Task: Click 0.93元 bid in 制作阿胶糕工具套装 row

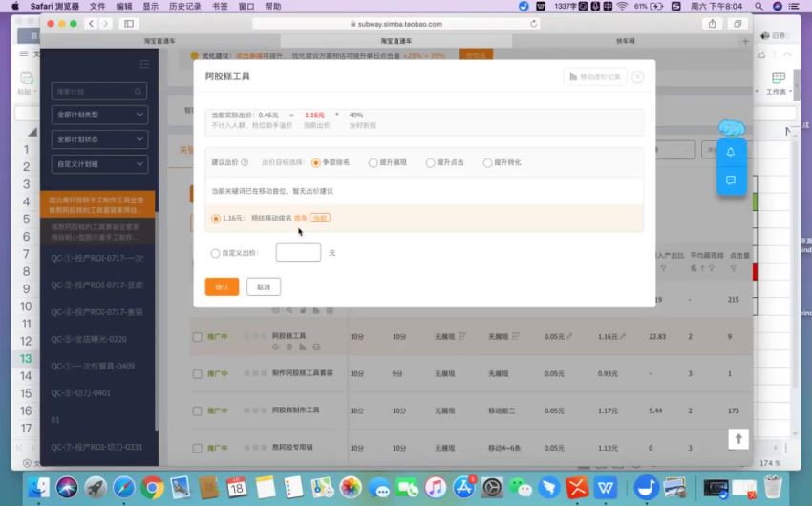Action: [x=608, y=373]
